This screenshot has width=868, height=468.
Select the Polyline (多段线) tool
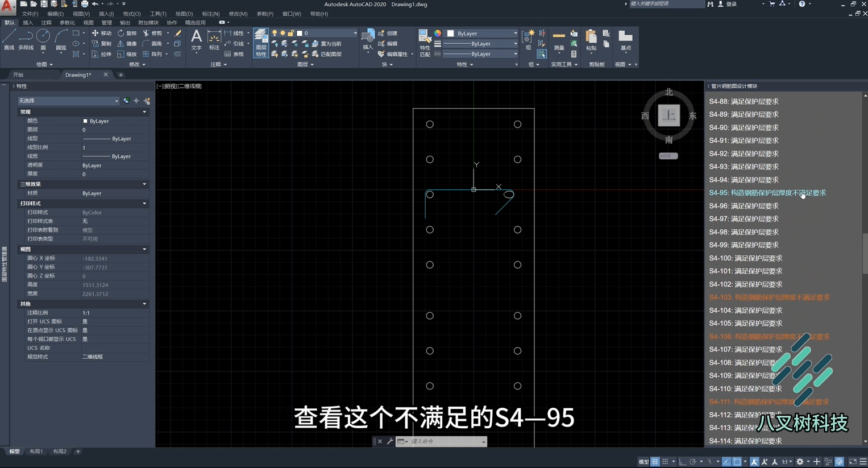(x=26, y=40)
